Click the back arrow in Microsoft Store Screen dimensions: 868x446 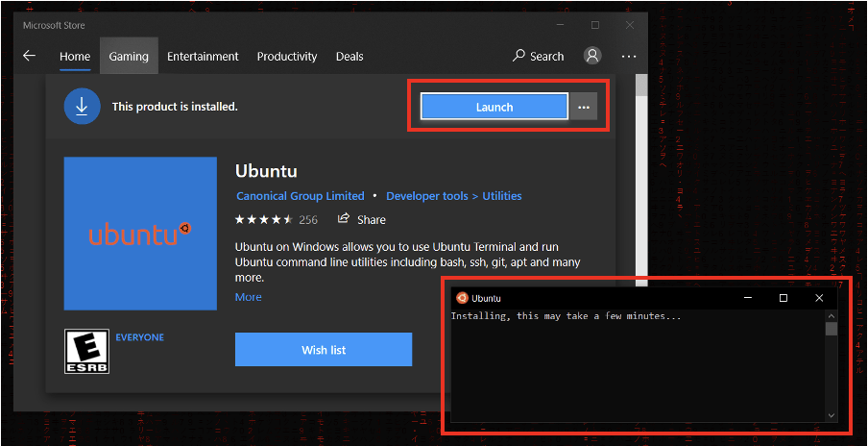(x=29, y=56)
